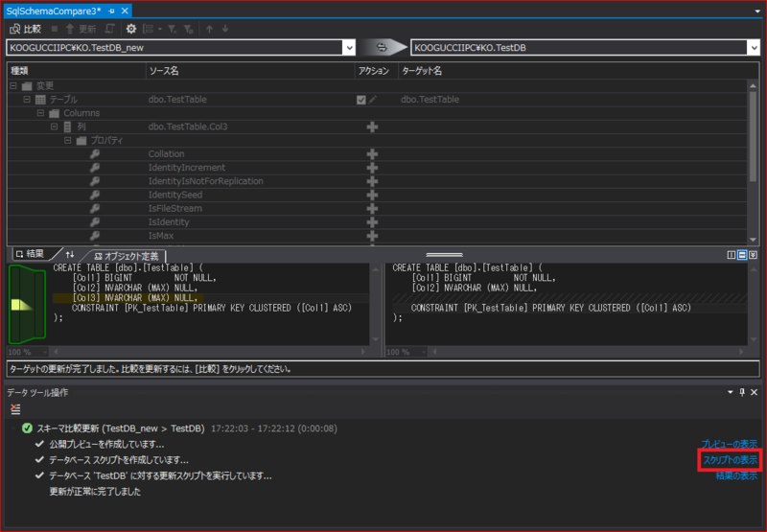Click the 更新 update button
The image size is (767, 532).
(x=81, y=29)
